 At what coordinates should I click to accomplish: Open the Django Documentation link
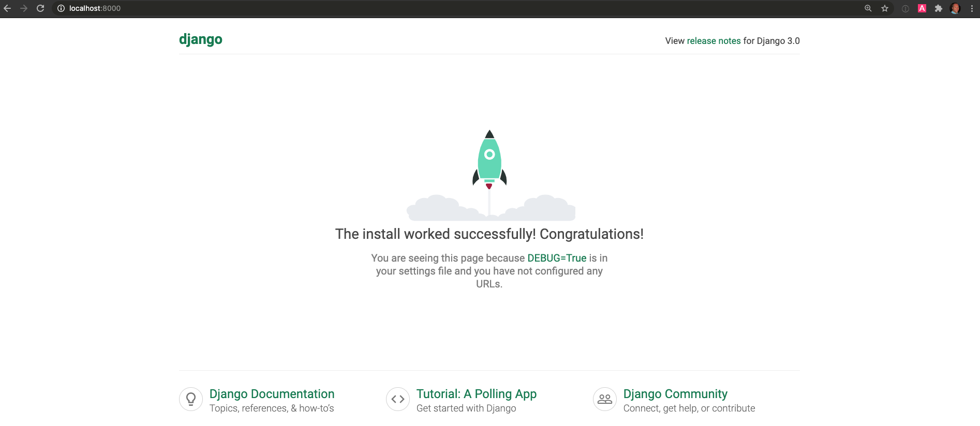[272, 394]
